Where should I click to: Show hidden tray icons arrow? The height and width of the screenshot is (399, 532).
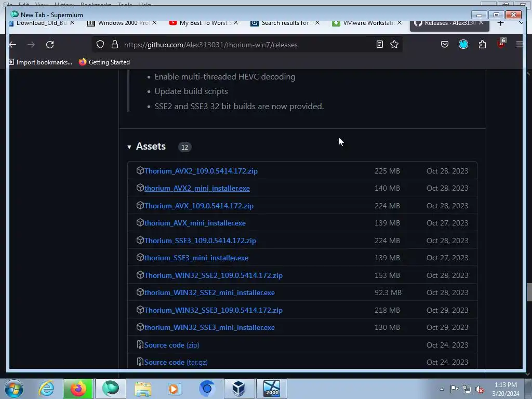point(442,389)
